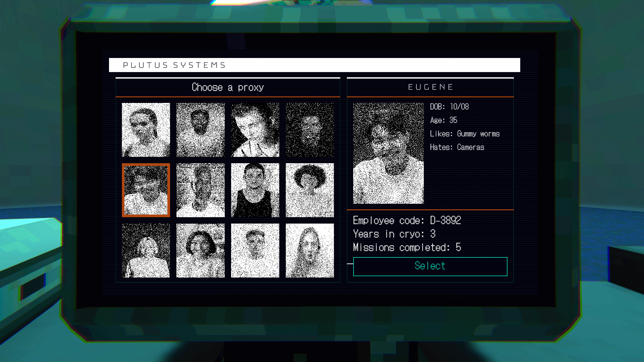The image size is (644, 362).
Task: Click the large Eugene profile photo
Action: 388,153
